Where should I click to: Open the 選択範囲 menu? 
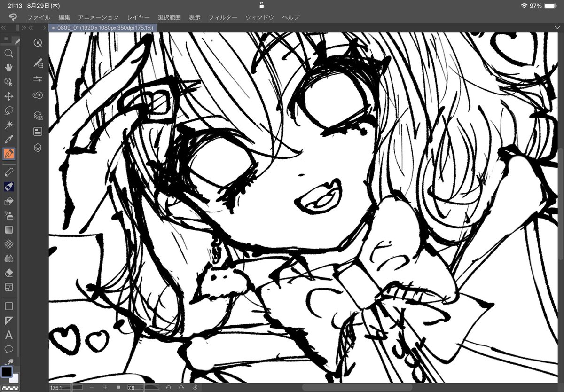(x=169, y=17)
